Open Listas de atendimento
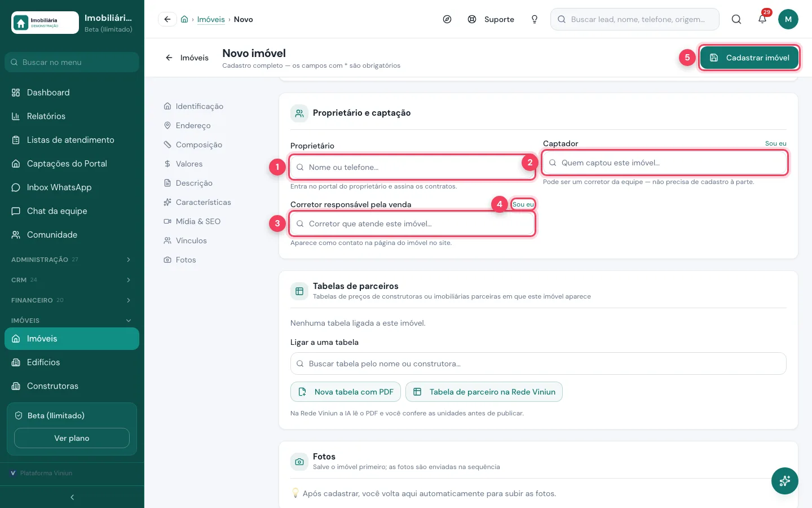 click(x=72, y=140)
